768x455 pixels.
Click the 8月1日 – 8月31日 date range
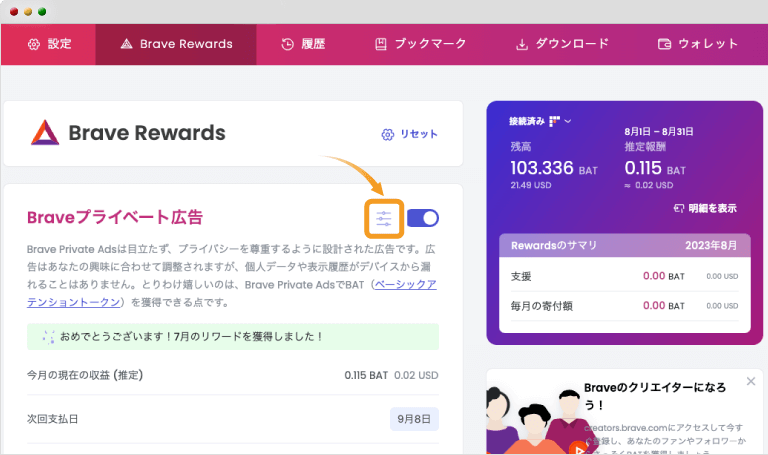pyautogui.click(x=659, y=132)
